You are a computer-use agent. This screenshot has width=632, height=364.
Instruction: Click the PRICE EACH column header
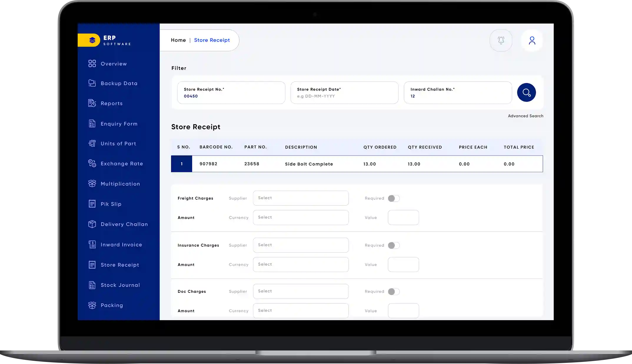click(473, 147)
